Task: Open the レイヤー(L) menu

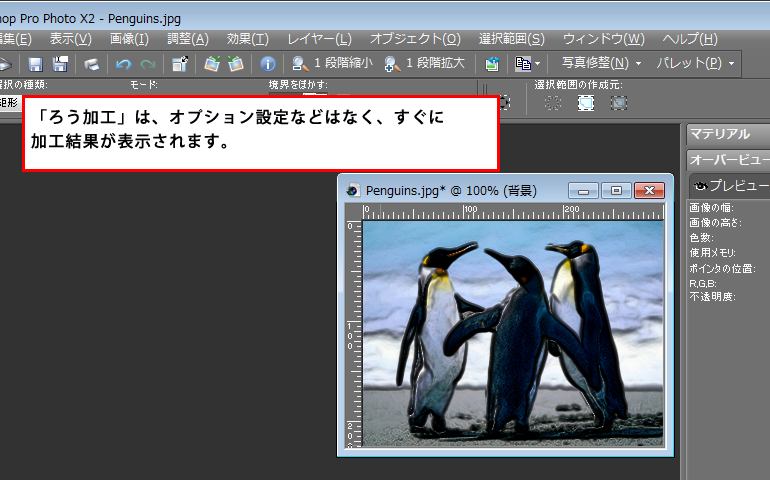Action: tap(320, 39)
